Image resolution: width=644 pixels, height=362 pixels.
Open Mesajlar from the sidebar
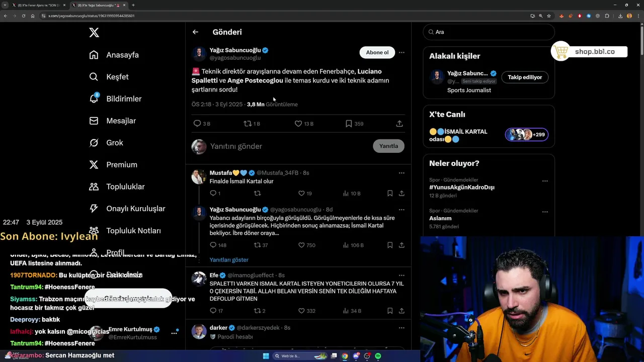(112, 121)
